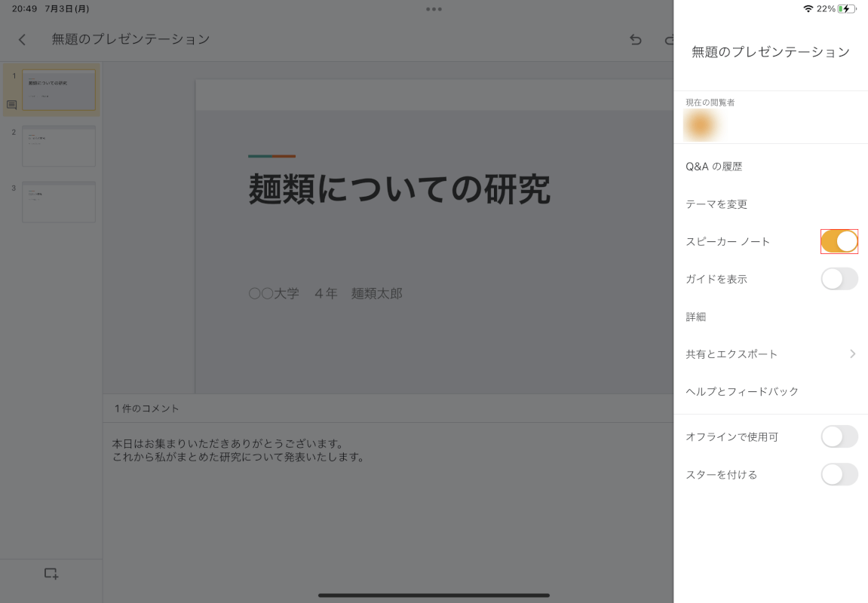Add a new slide with plus icon
Screen dimensions: 868x603
(51, 574)
